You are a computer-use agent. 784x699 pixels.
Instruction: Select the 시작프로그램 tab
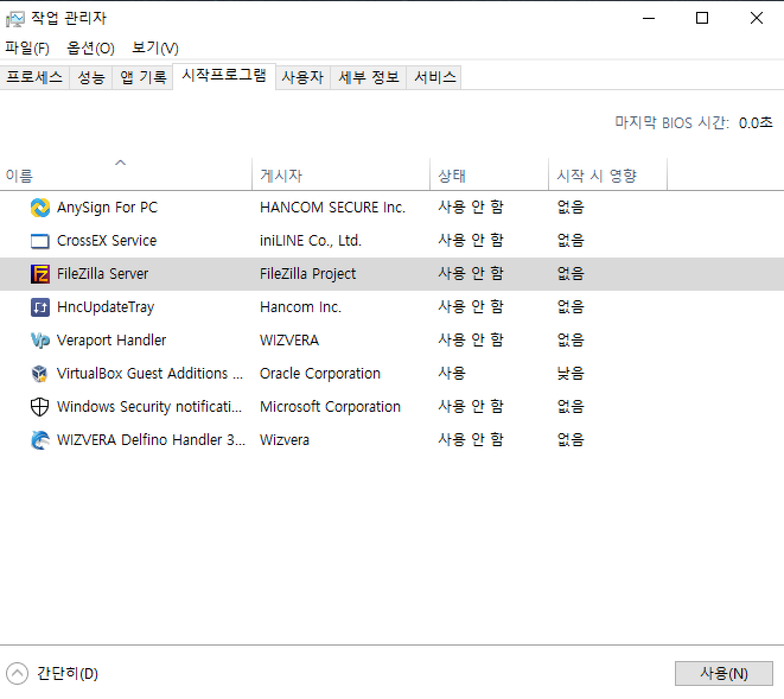(x=224, y=76)
